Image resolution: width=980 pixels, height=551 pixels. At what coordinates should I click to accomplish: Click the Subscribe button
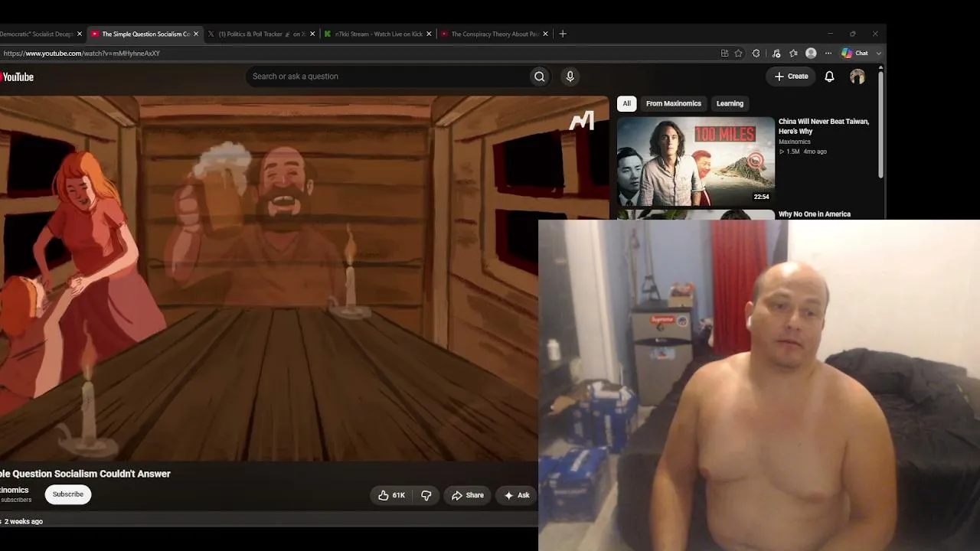[x=68, y=494]
